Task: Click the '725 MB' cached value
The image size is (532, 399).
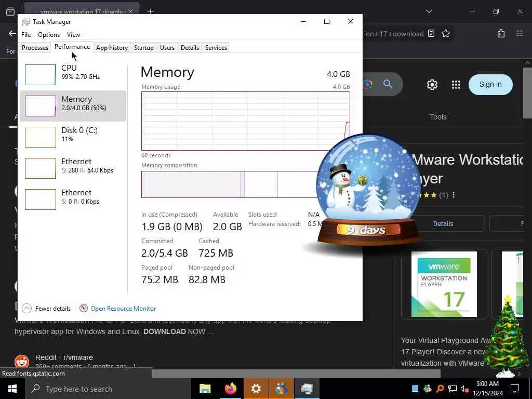Action: [216, 253]
